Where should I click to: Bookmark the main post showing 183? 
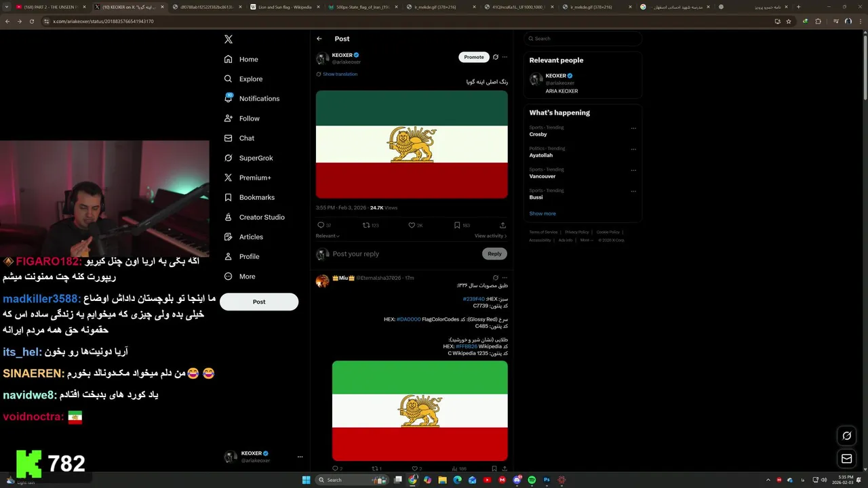point(457,225)
